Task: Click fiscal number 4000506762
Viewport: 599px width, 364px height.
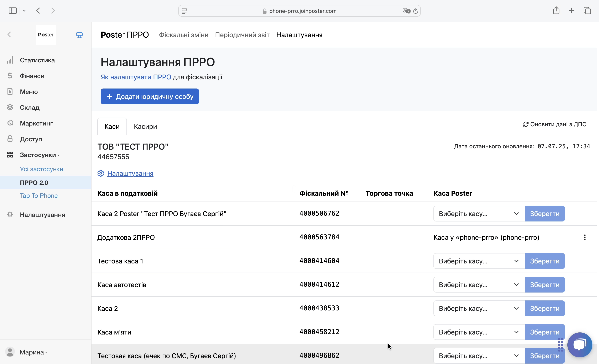Action: pyautogui.click(x=319, y=213)
